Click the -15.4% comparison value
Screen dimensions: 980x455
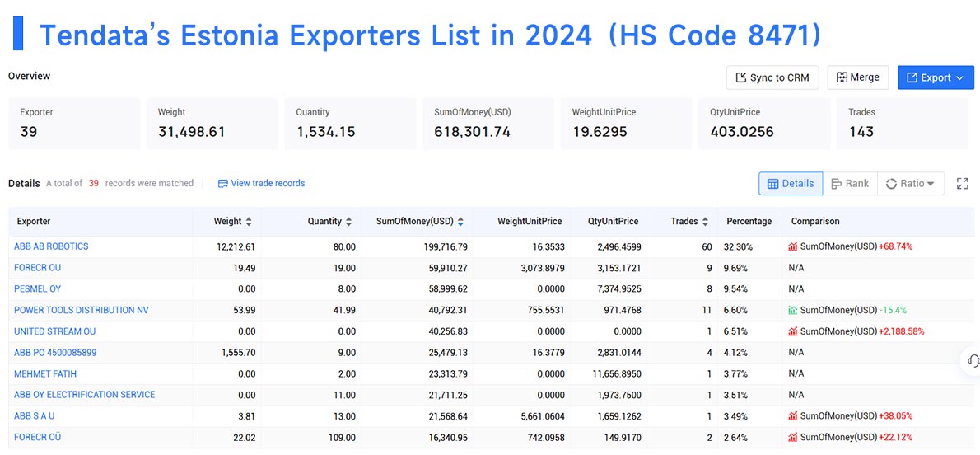(x=893, y=311)
